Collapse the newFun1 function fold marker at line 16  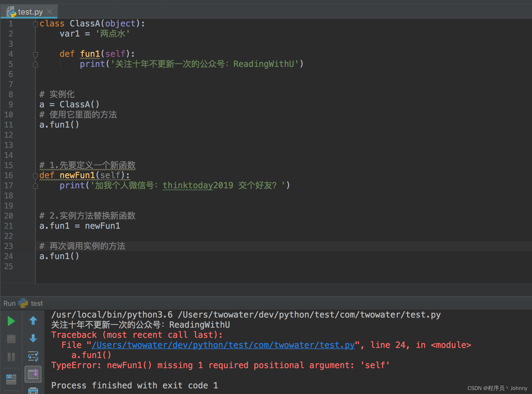pyautogui.click(x=35, y=176)
